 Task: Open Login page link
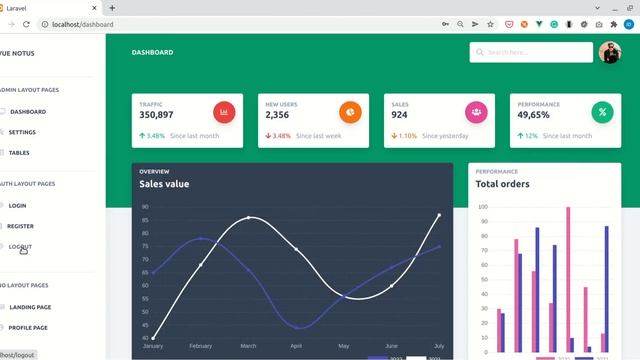(17, 206)
